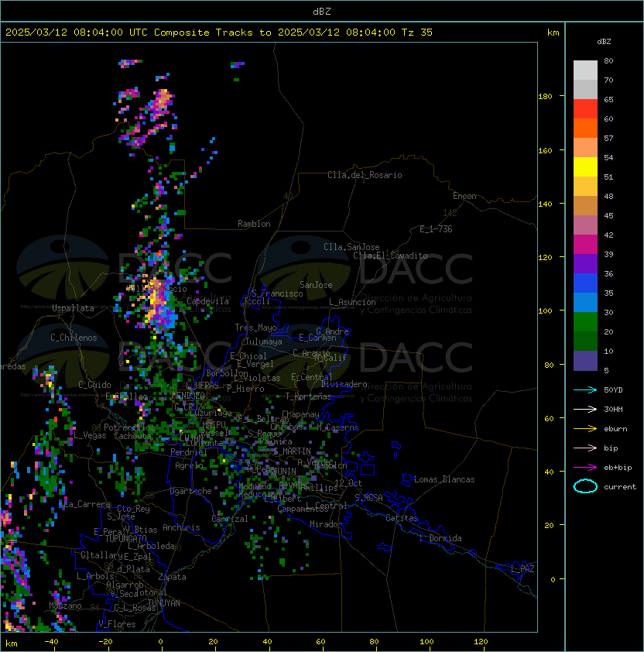This screenshot has height=652, width=644.
Task: Click the 'L_PAZ' place label
Action: (522, 569)
